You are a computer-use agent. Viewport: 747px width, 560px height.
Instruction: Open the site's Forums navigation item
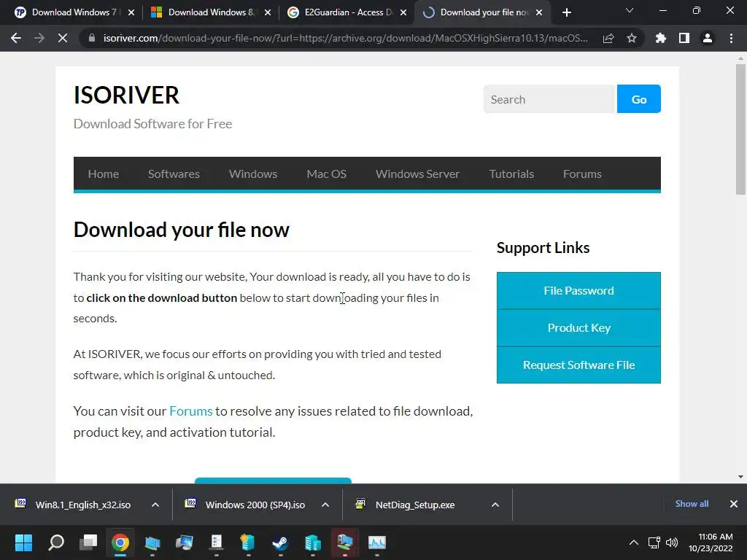point(582,174)
